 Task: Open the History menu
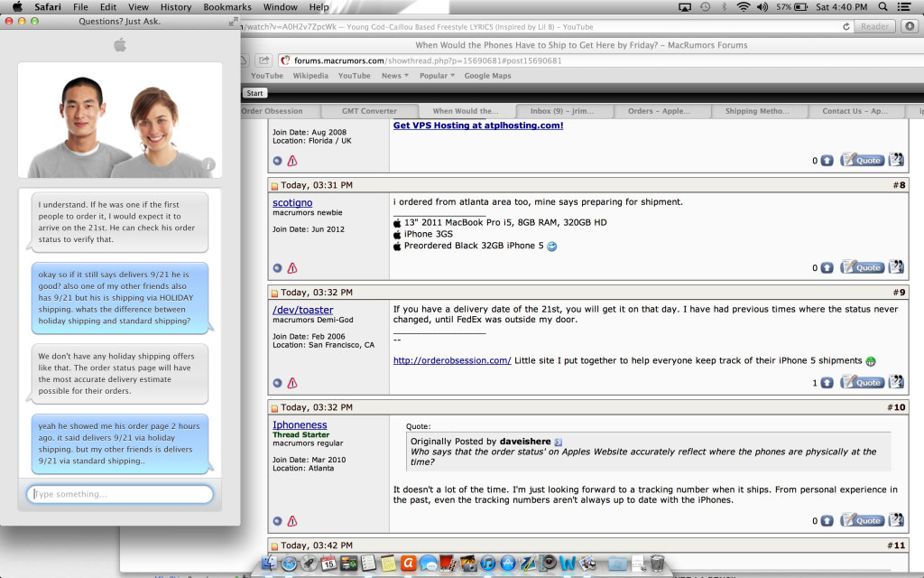point(176,7)
